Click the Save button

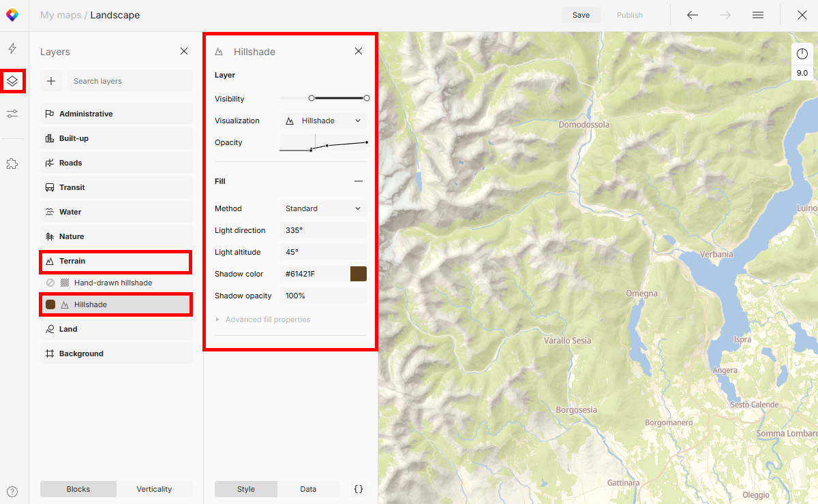pyautogui.click(x=581, y=14)
